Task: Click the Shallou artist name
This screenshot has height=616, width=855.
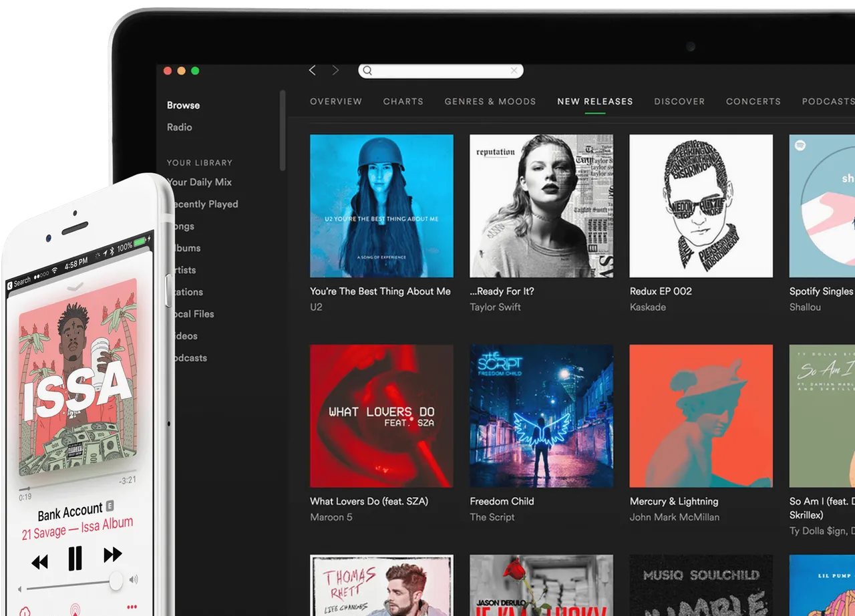Action: pos(805,307)
